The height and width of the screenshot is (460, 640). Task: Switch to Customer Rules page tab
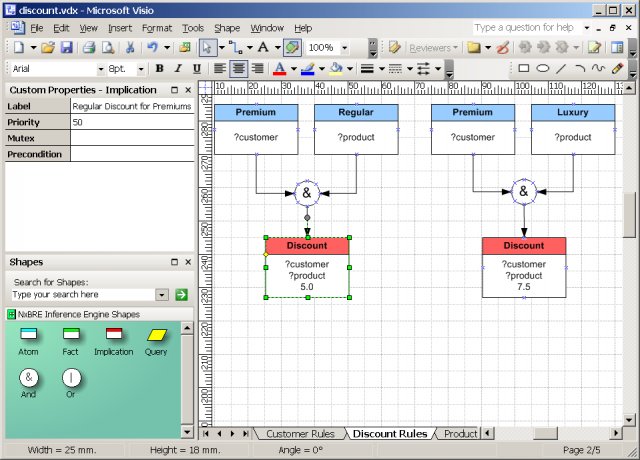300,434
